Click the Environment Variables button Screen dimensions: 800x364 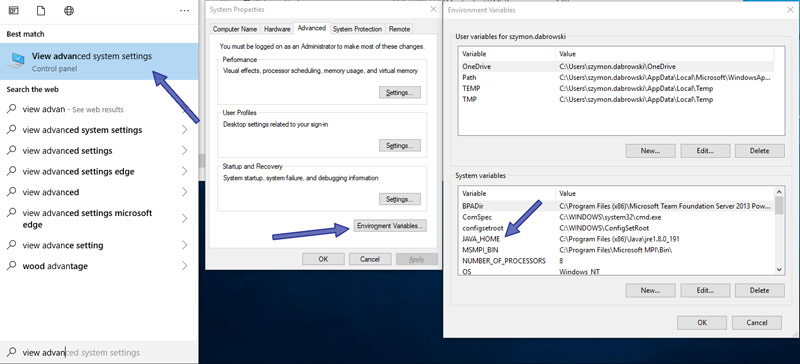[390, 226]
